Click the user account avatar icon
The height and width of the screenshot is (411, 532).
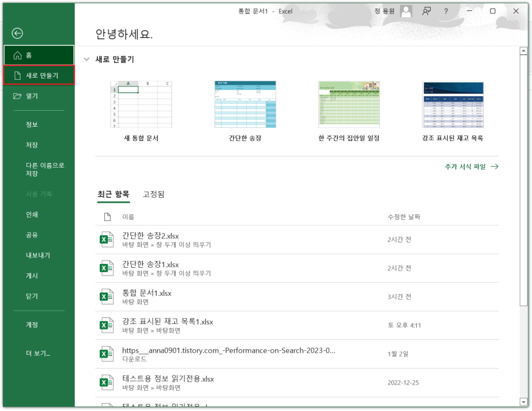coord(406,11)
